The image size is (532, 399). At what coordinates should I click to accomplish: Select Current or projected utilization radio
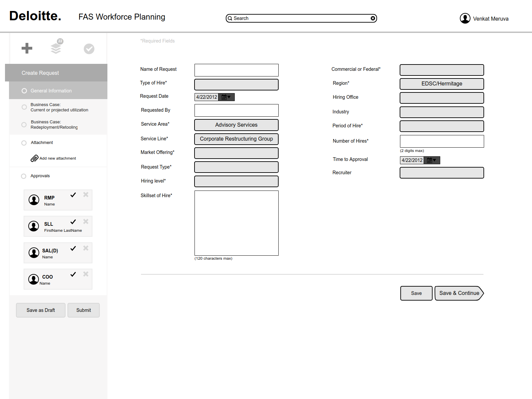coord(24,107)
